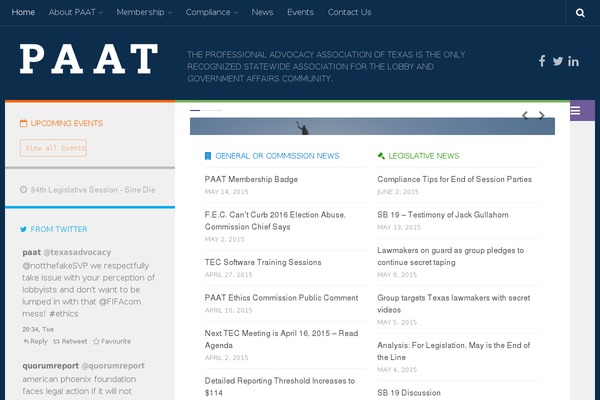Screen dimensions: 600x400
Task: Click the Upcoming Events calendar icon
Action: pyautogui.click(x=23, y=123)
